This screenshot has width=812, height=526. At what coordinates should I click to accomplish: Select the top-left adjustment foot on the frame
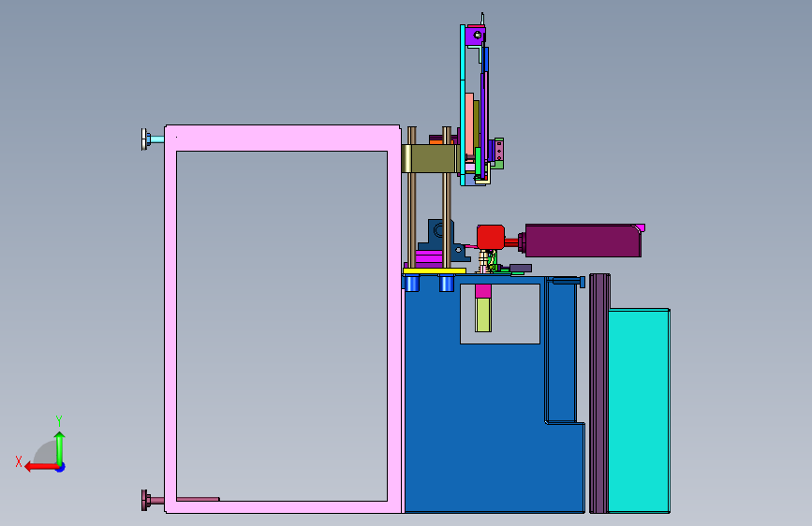tap(153, 139)
